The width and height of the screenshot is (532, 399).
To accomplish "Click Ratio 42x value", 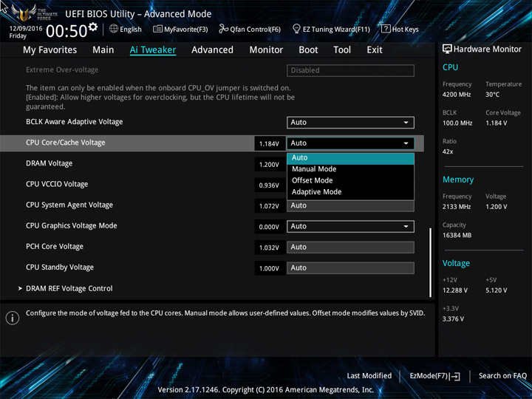I will pos(448,151).
